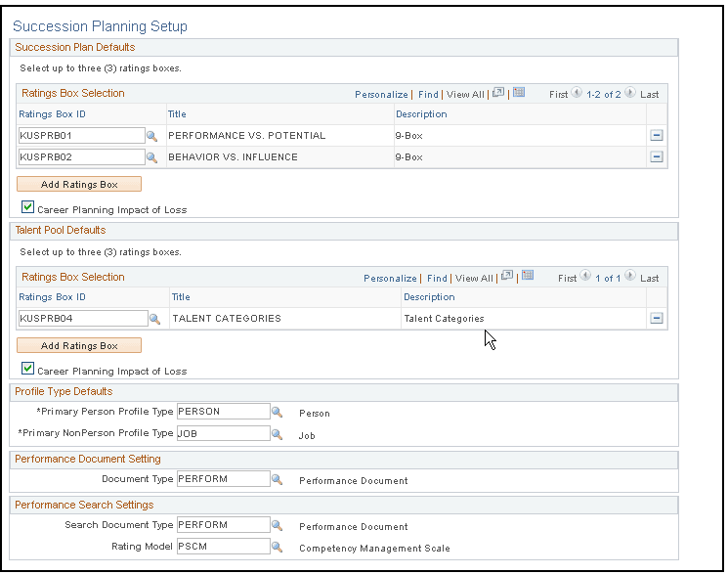Sort by Title column in Succession Plan grid

(x=177, y=113)
